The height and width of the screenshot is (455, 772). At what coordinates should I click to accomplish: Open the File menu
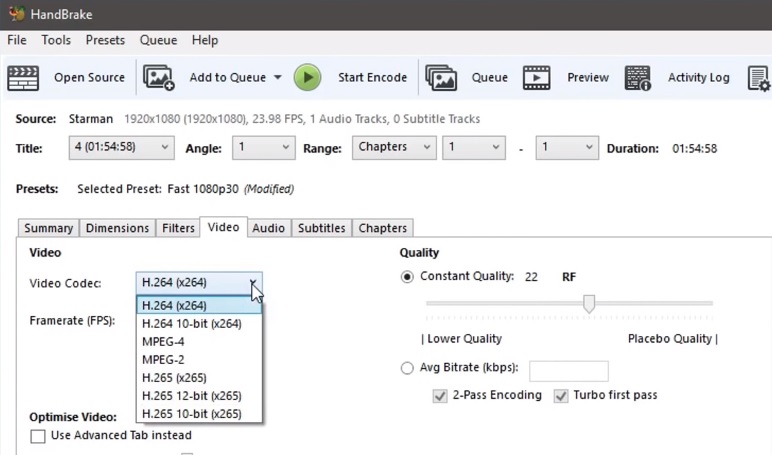(x=17, y=40)
